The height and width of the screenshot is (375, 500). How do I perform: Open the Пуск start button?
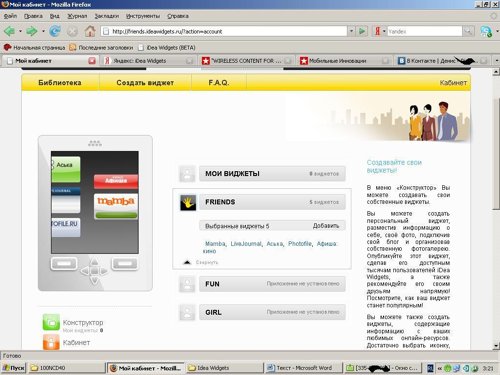13,368
